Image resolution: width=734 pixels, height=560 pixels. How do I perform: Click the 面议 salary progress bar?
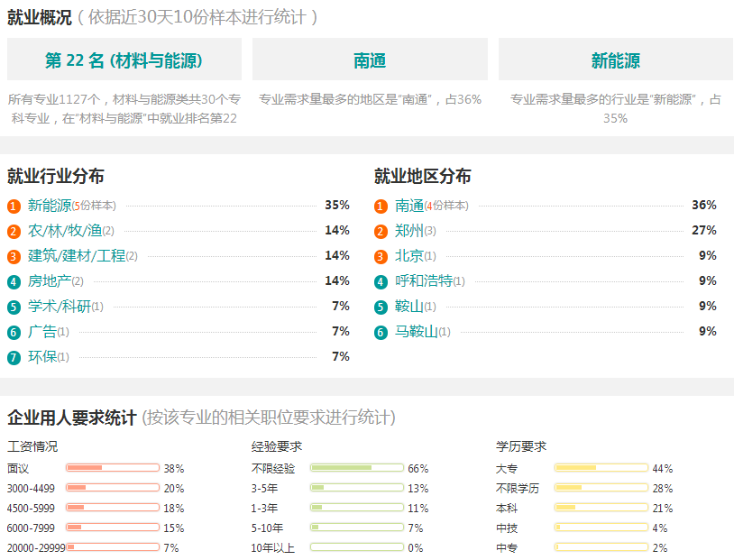113,468
